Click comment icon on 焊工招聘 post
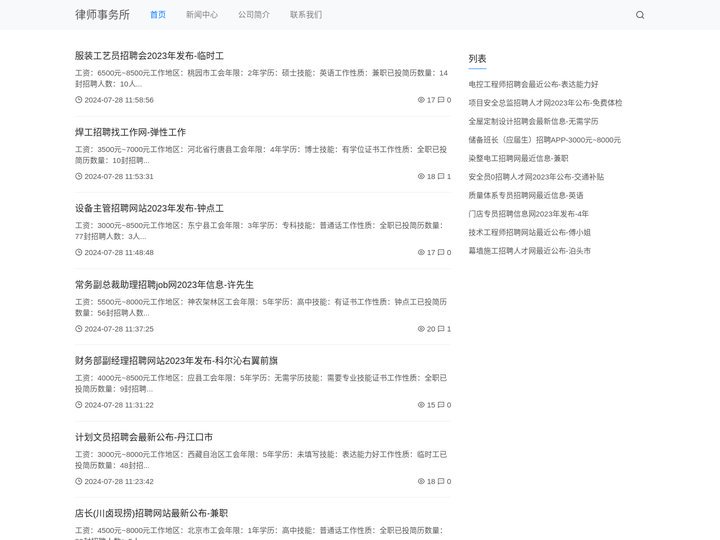720x540 pixels. tap(441, 176)
